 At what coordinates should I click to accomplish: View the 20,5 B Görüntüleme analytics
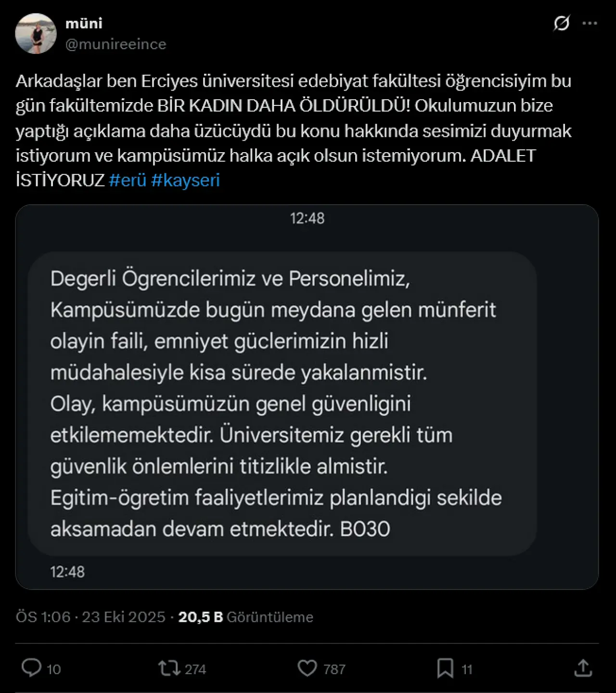pos(245,617)
